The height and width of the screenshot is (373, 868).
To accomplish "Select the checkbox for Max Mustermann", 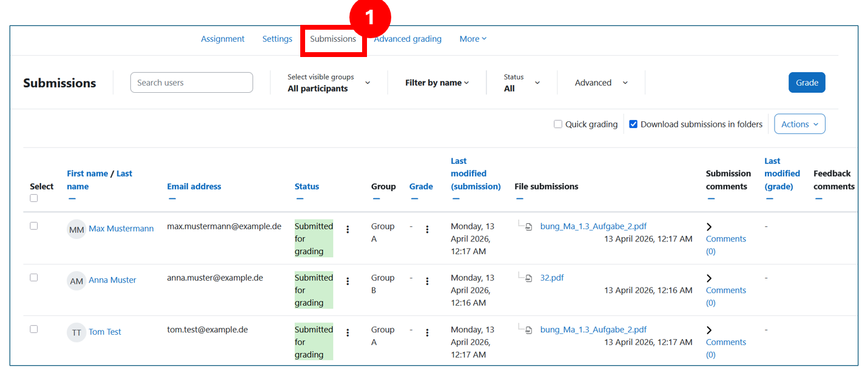I will pos(34,226).
